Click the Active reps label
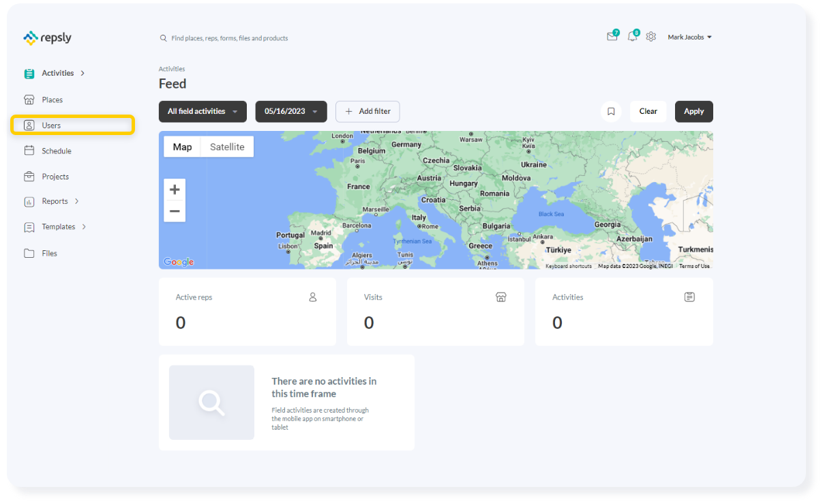Screen dimensions: 823x504 [x=194, y=297]
